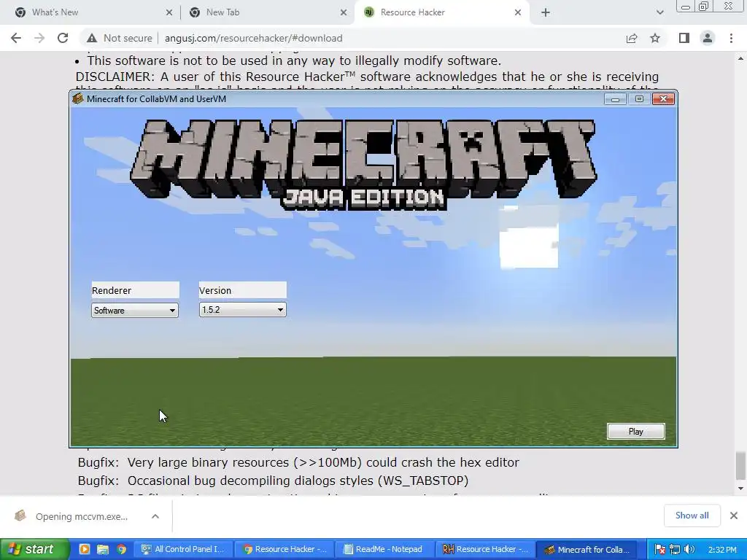Launch media player quick launch icon

click(85, 549)
